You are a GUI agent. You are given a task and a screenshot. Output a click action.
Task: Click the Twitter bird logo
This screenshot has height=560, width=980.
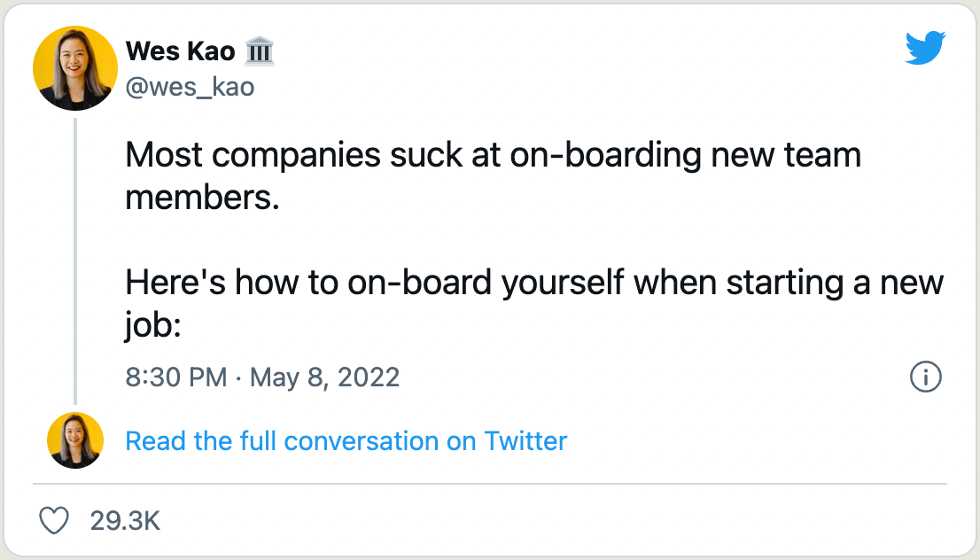tap(925, 48)
